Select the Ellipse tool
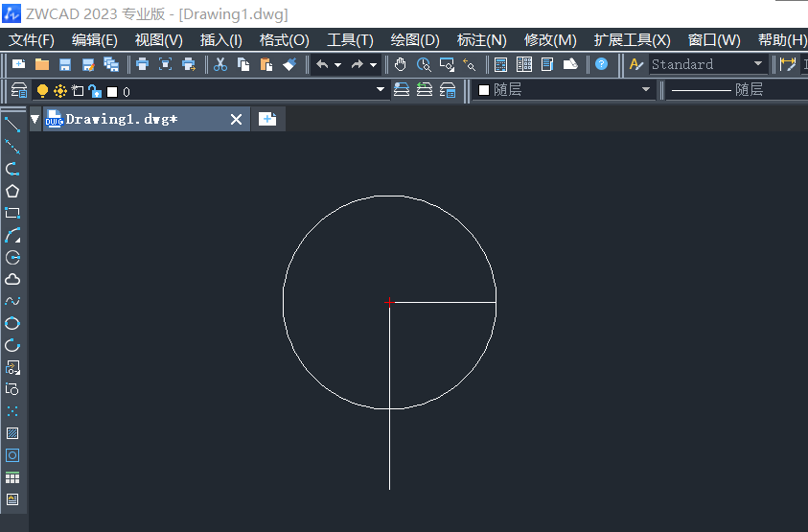808x532 pixels. pos(12,323)
